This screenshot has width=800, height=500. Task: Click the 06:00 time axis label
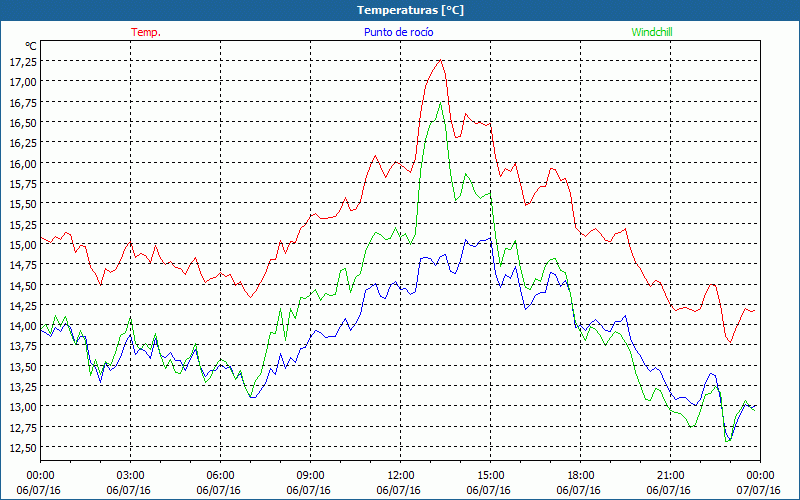tap(220, 476)
